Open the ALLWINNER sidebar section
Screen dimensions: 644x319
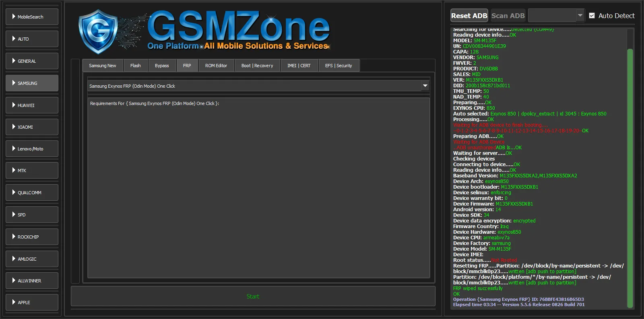click(x=32, y=281)
